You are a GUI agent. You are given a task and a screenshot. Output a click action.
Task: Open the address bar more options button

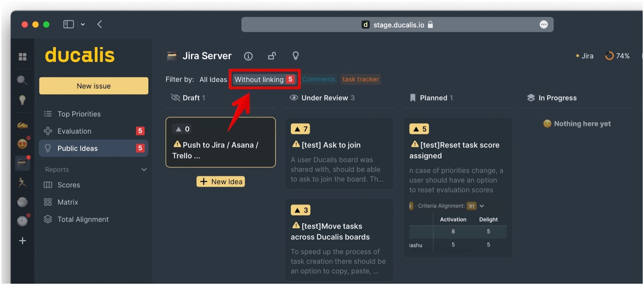pos(543,25)
